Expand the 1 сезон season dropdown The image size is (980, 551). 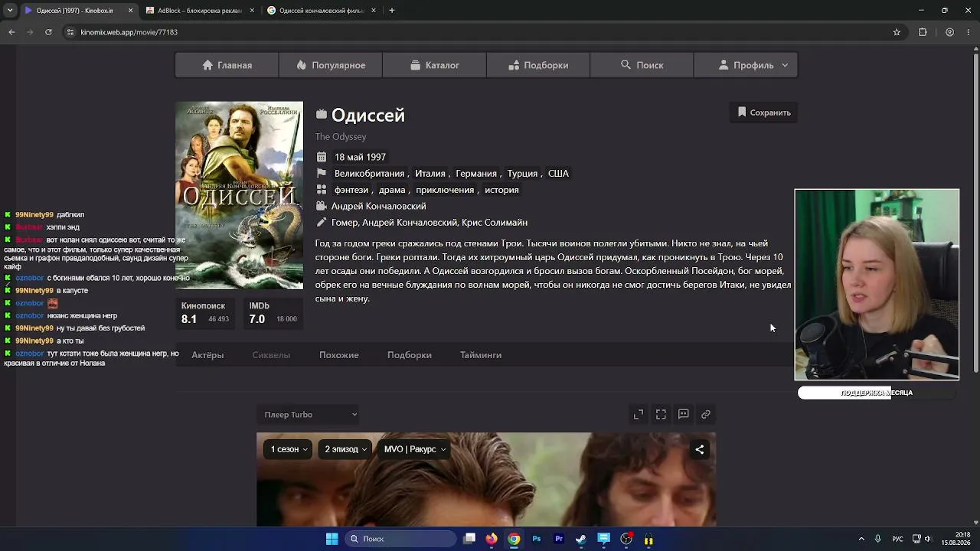point(289,449)
